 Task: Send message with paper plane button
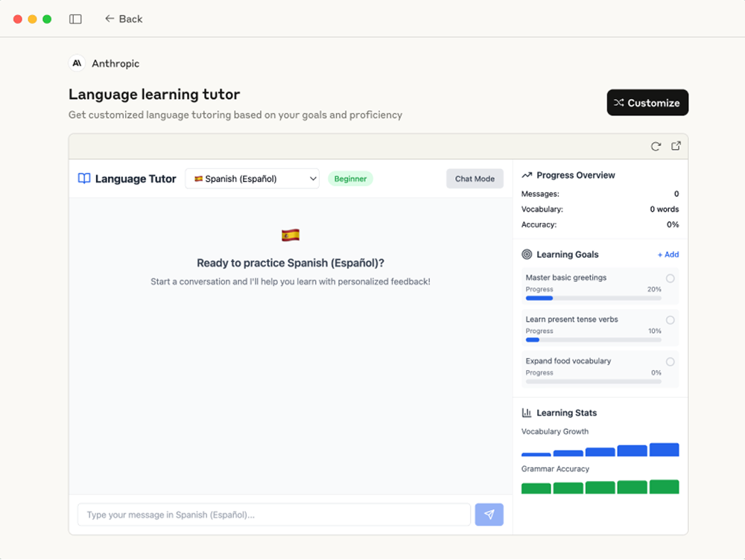pos(489,515)
